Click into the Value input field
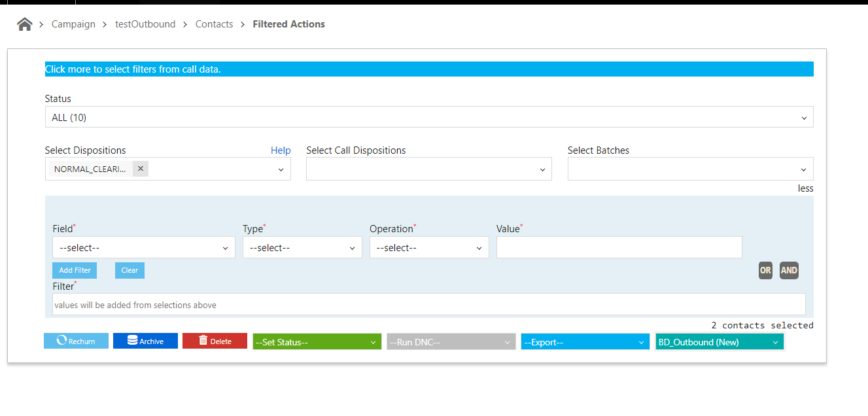Viewport: 868px width, 416px height. (x=619, y=247)
